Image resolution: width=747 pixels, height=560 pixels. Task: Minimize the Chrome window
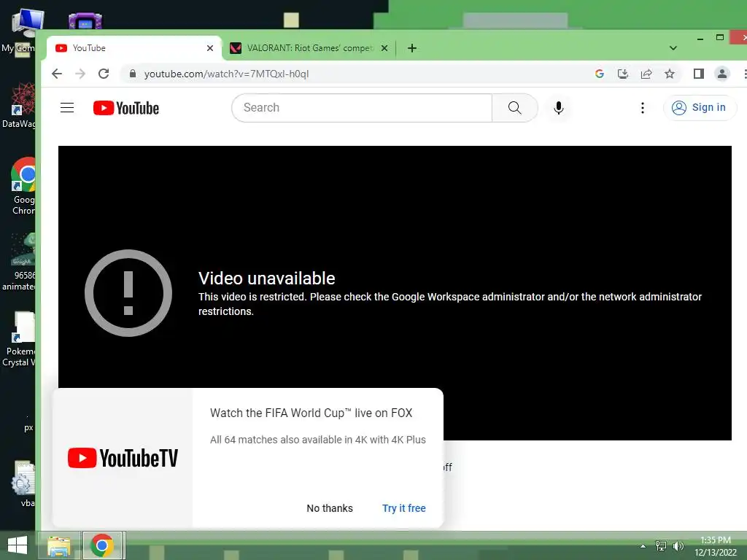(x=700, y=38)
